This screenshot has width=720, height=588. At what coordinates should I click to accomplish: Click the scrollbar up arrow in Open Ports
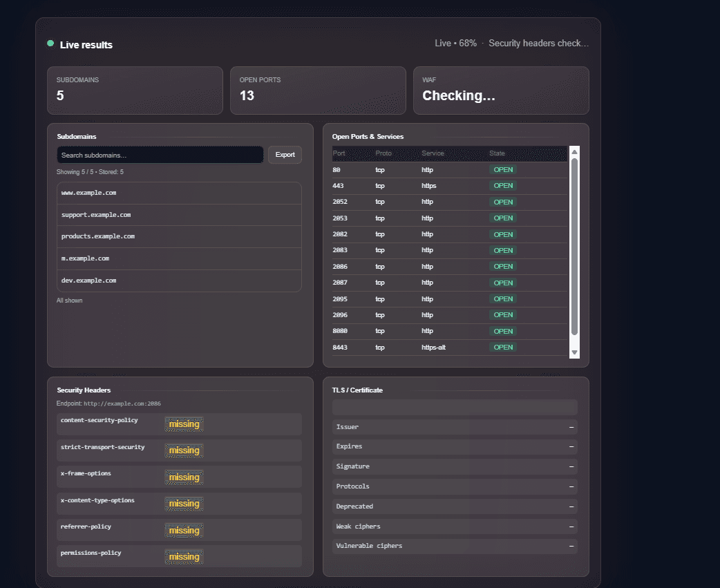[x=574, y=152]
